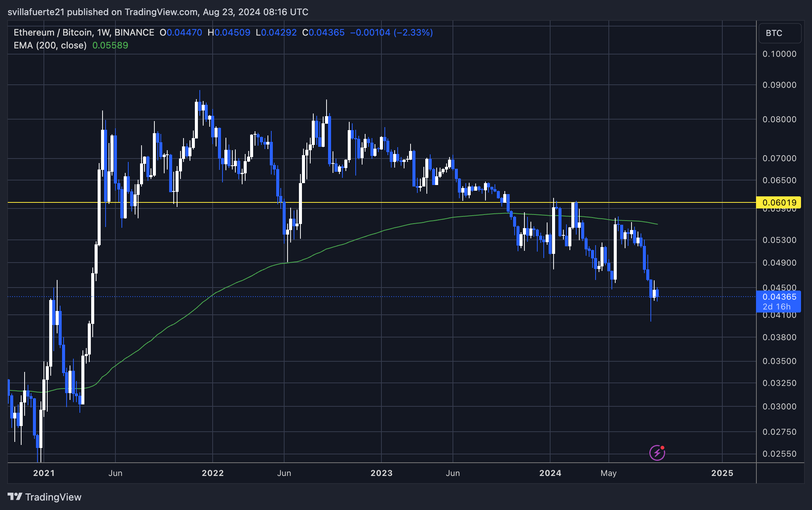Click the TradingView text link at bottom
The height and width of the screenshot is (510, 812).
[53, 497]
